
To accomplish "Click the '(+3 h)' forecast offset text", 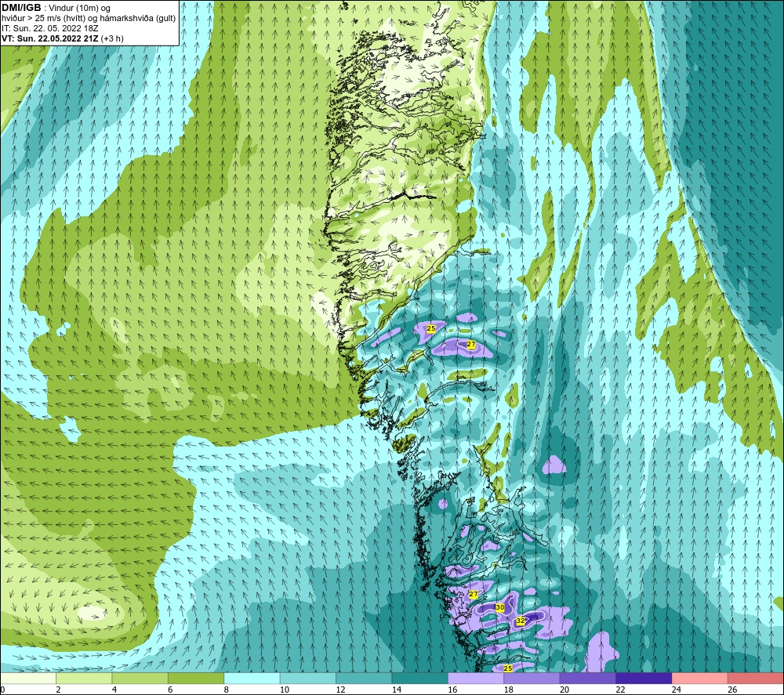I will pos(112,38).
